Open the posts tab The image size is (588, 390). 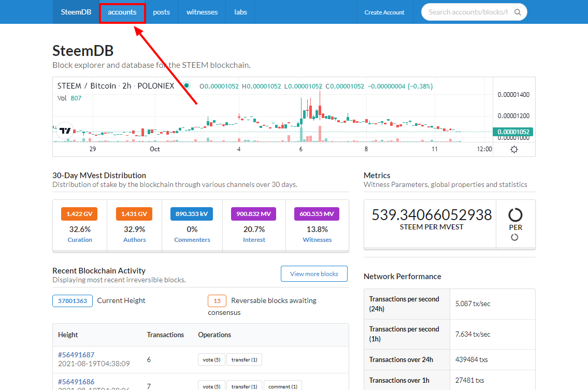[x=161, y=12]
